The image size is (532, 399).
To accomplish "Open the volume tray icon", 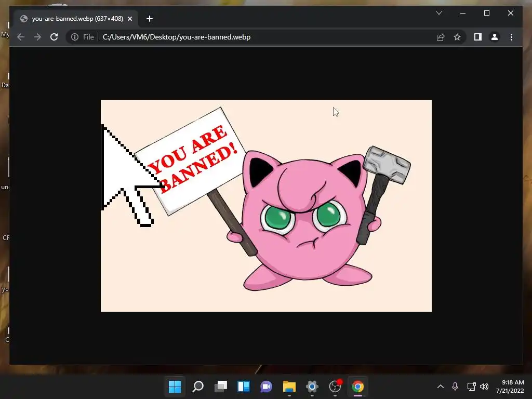I will tap(484, 387).
